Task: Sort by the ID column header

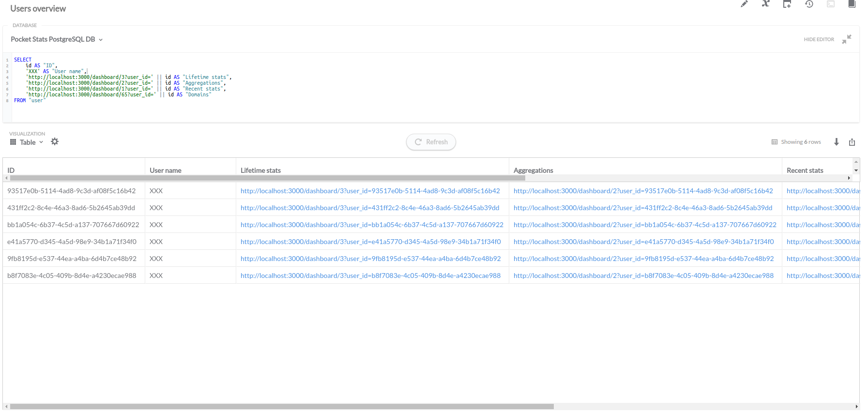Action: tap(11, 170)
